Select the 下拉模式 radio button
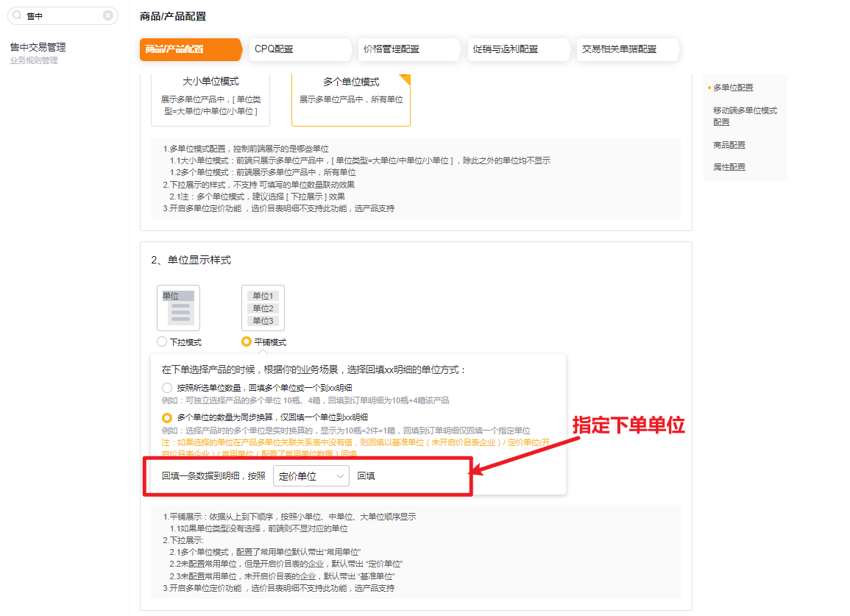 tap(160, 341)
